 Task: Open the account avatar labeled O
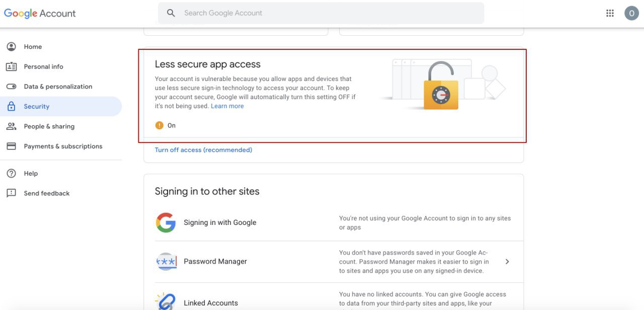tap(631, 14)
